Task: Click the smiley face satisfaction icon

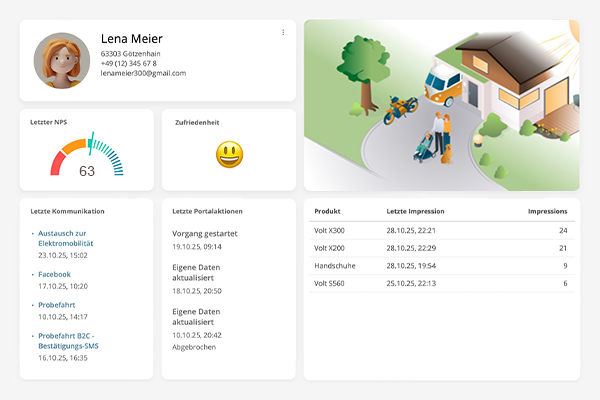Action: 229,154
